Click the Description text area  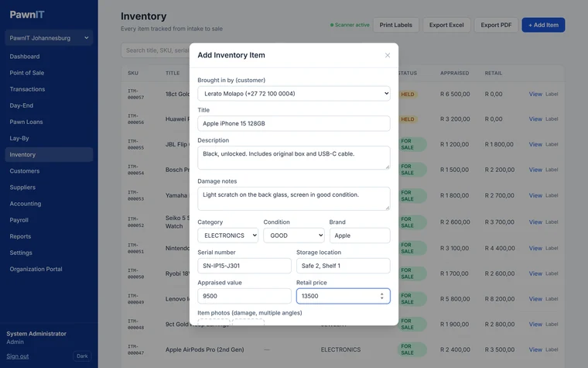point(294,158)
